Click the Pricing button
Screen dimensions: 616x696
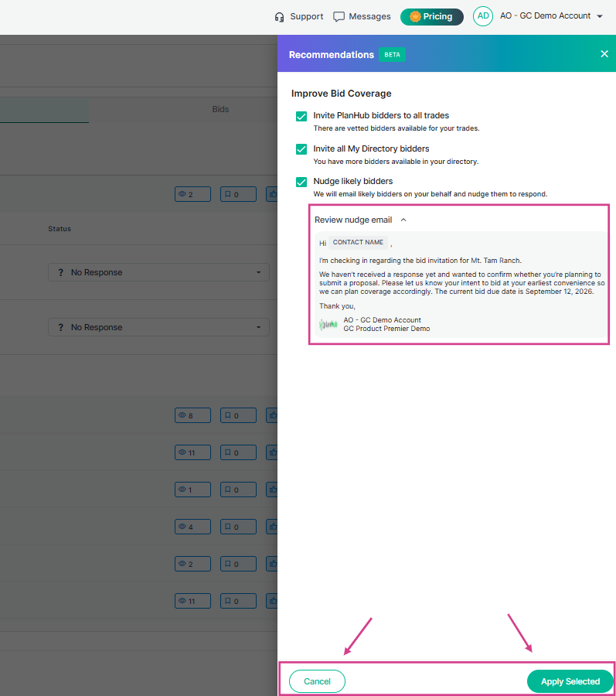[431, 17]
